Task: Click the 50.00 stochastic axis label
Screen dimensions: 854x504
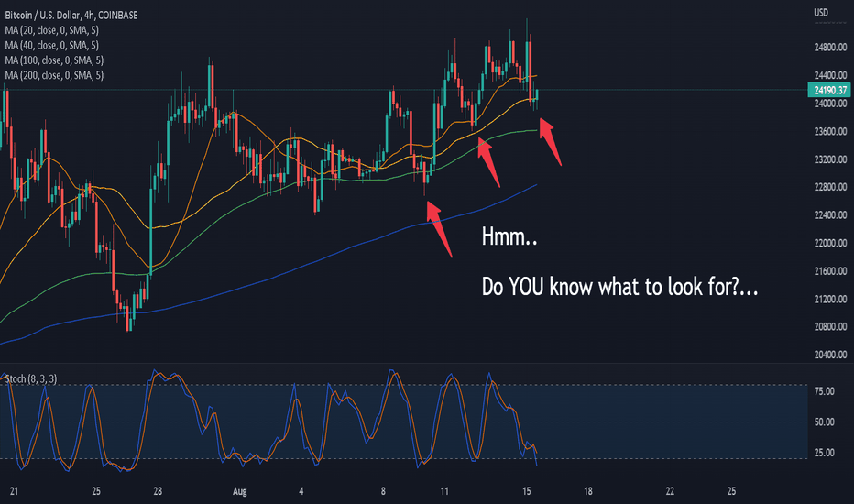Action: [x=824, y=422]
